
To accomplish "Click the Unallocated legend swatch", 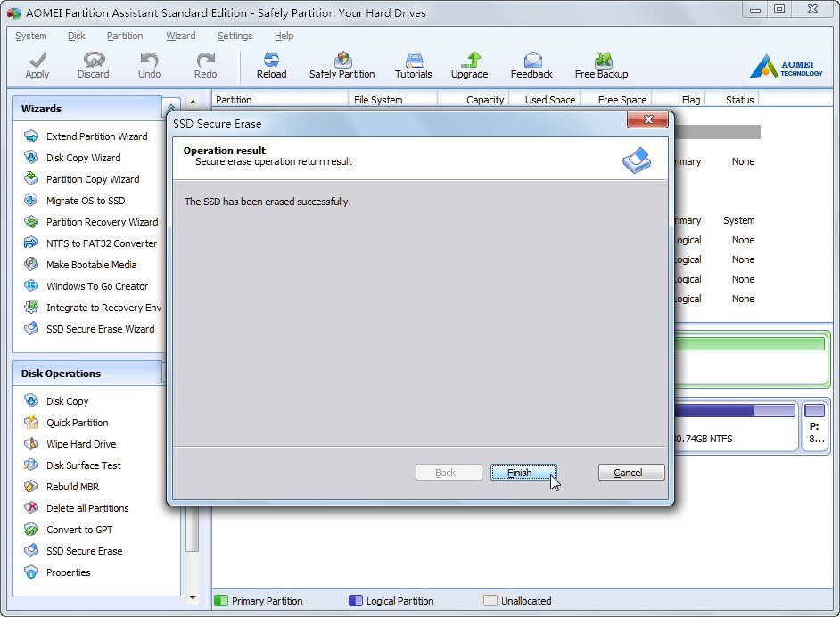I will (490, 600).
